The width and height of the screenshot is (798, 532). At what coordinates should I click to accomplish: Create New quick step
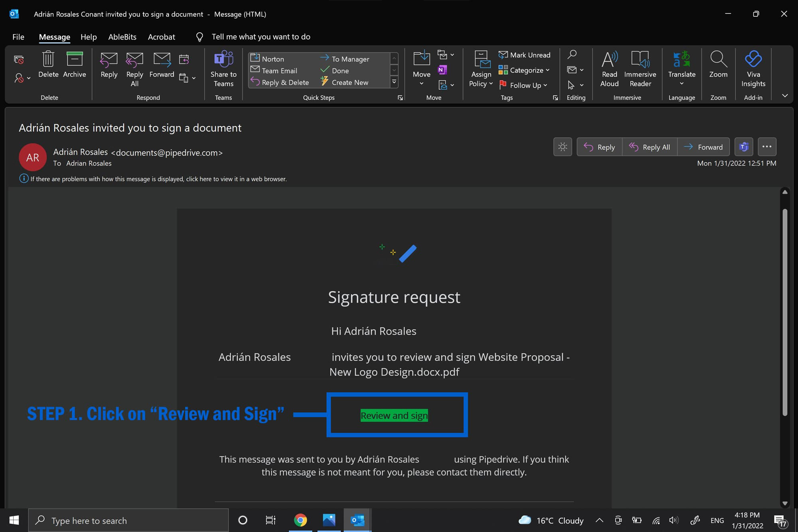[344, 82]
